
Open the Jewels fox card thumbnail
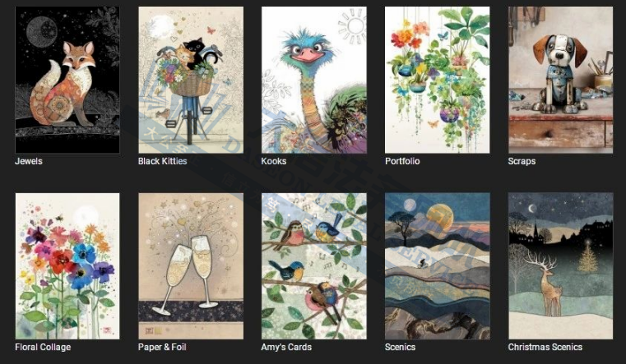(67, 80)
